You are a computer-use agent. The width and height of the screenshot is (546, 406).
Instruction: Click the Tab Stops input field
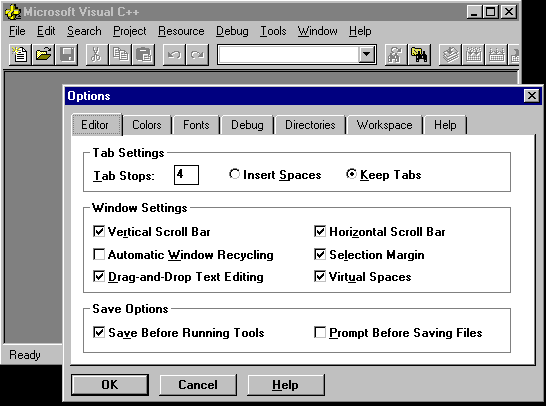click(186, 175)
